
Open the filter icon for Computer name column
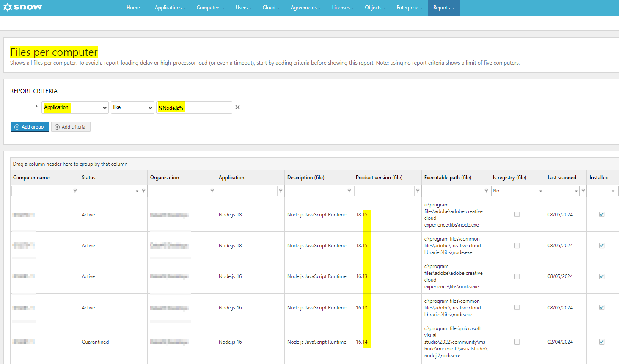click(75, 191)
